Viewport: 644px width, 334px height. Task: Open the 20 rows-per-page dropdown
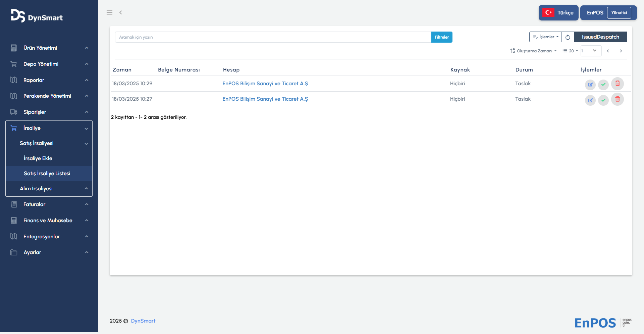(570, 51)
